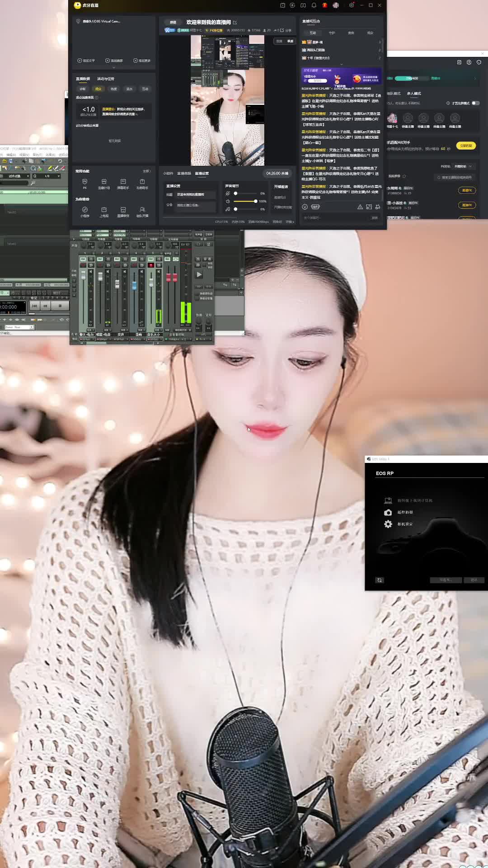
Task: Edit the stream title pencil icon
Action: [x=235, y=23]
